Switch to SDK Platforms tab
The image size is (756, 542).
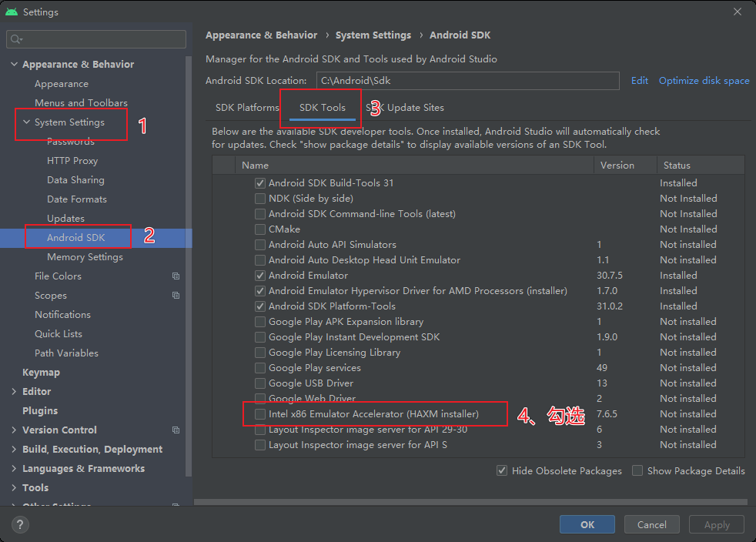(x=247, y=108)
